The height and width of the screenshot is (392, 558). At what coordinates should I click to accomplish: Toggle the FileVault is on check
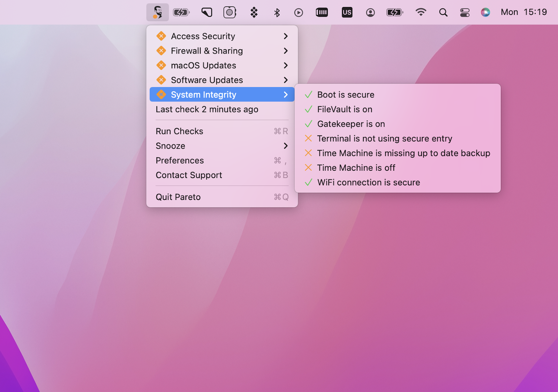(x=345, y=109)
